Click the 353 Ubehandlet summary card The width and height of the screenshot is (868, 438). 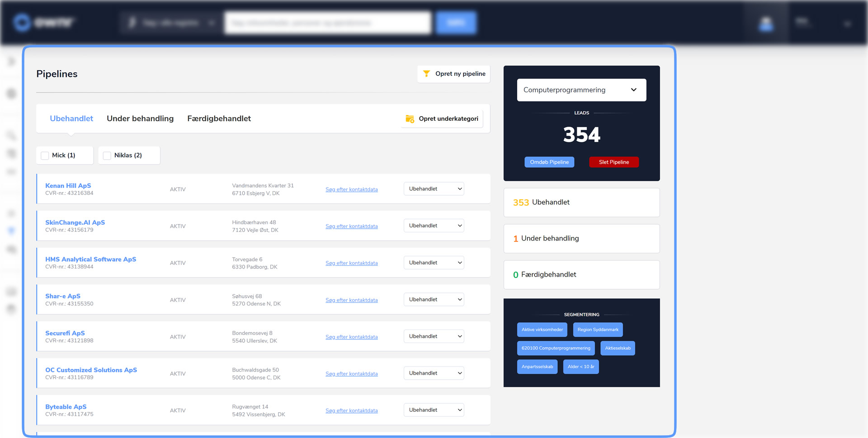(x=581, y=203)
